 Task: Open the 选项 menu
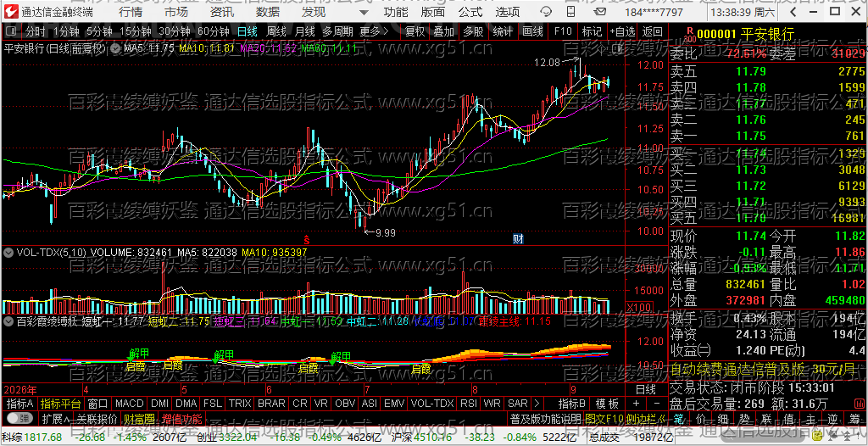pyautogui.click(x=508, y=12)
